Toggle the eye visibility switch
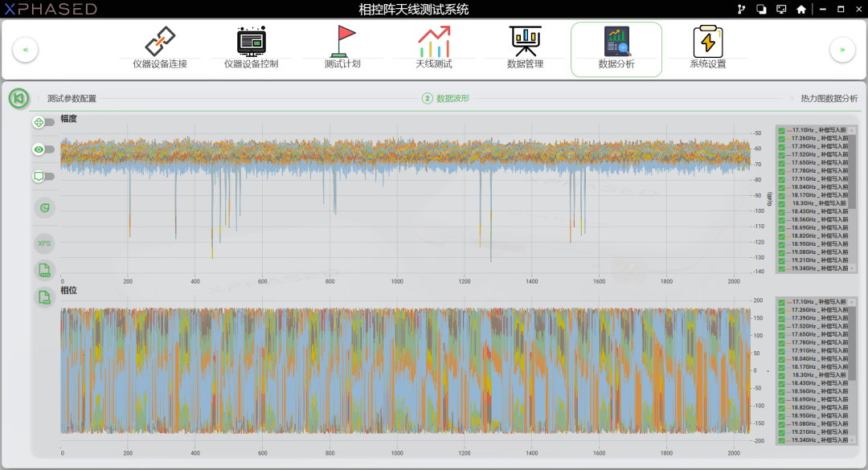The image size is (868, 470). tap(43, 149)
